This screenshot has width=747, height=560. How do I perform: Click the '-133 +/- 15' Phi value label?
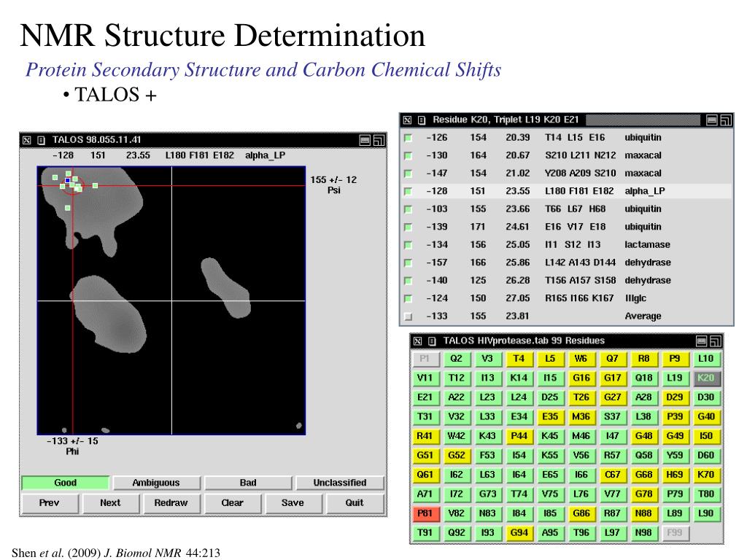coord(72,441)
